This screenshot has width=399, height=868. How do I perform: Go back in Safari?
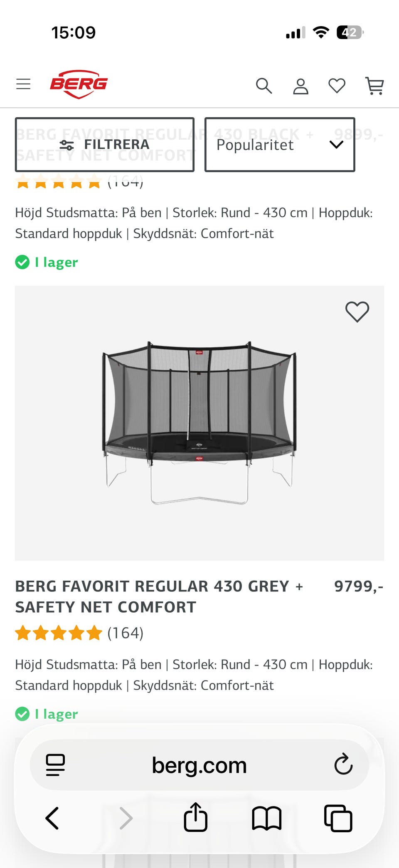click(x=52, y=818)
